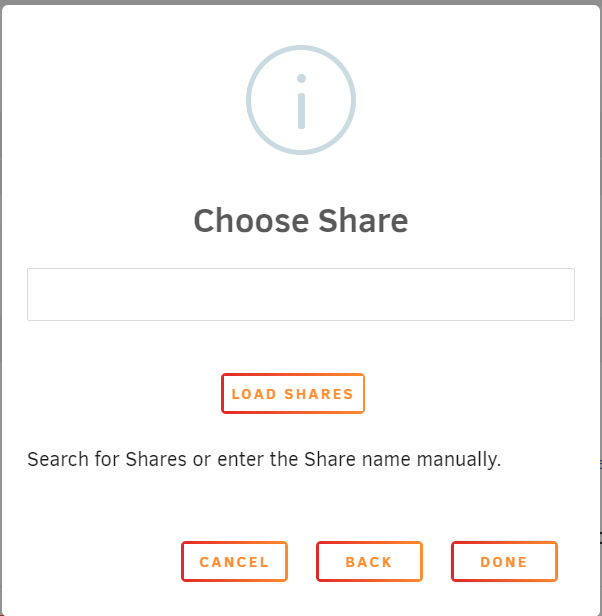Click the circular info icon

(x=301, y=100)
